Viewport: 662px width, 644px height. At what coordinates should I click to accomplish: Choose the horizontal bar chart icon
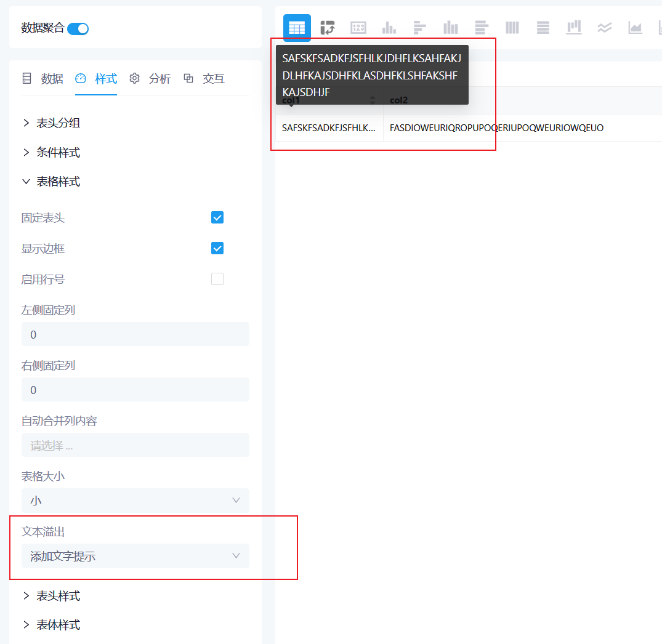[419, 27]
